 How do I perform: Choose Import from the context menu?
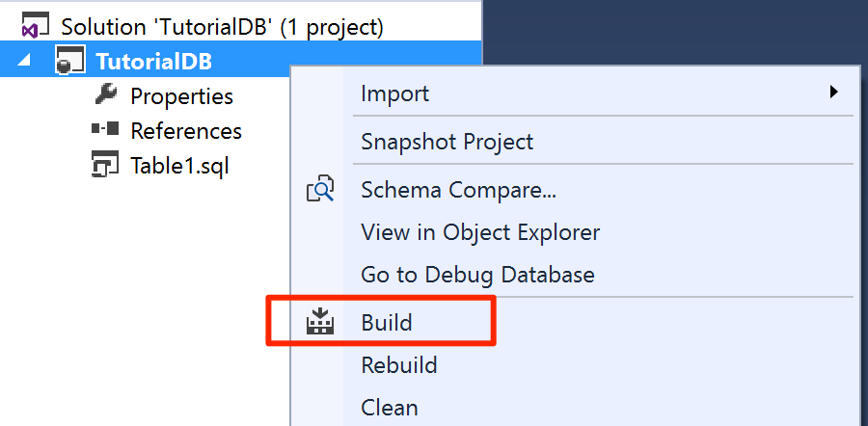[394, 93]
